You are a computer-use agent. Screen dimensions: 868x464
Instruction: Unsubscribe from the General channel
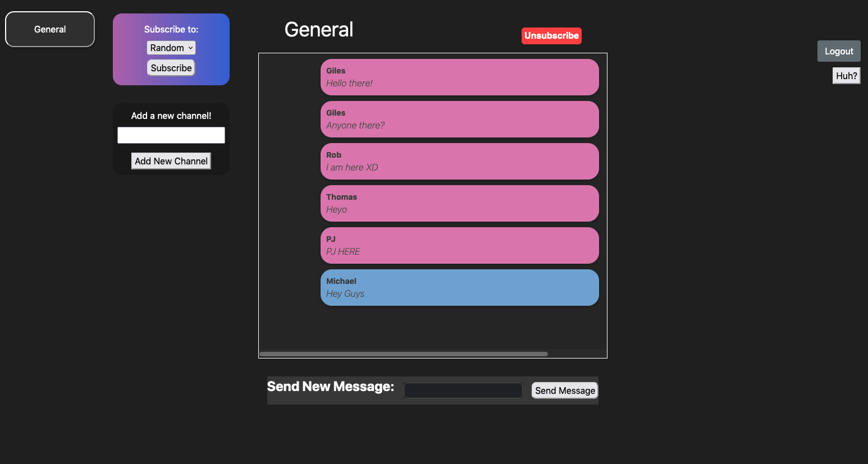tap(551, 35)
